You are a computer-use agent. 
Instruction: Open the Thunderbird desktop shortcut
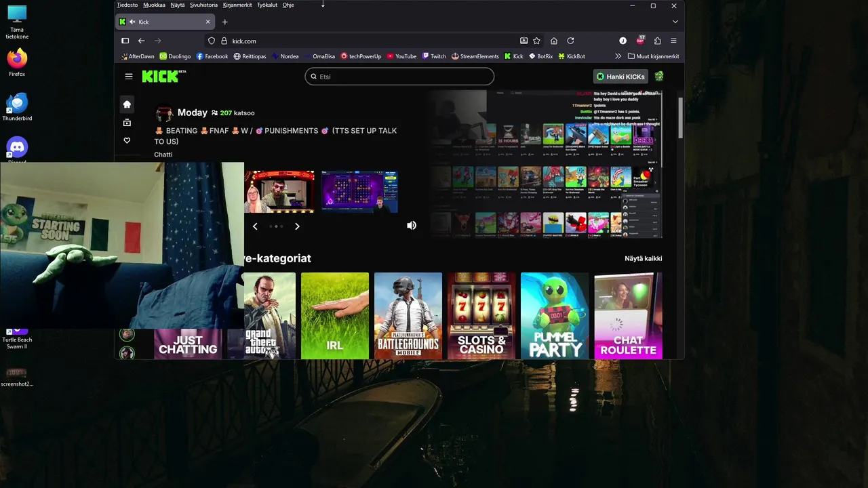tap(17, 107)
